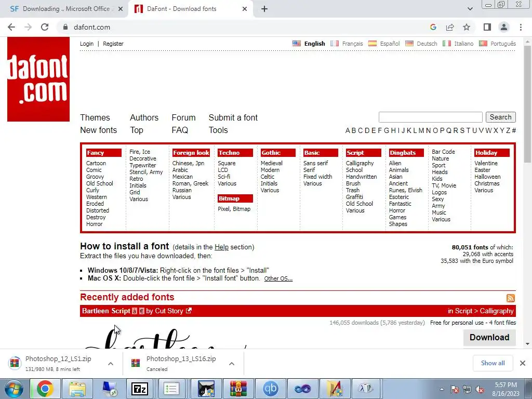Click the address bar URL
Image resolution: width=532 pixels, height=399 pixels.
point(92,27)
